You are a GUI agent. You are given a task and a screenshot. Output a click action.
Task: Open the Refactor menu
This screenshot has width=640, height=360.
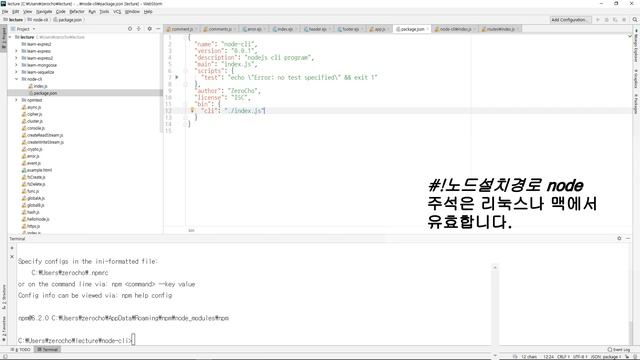(77, 11)
